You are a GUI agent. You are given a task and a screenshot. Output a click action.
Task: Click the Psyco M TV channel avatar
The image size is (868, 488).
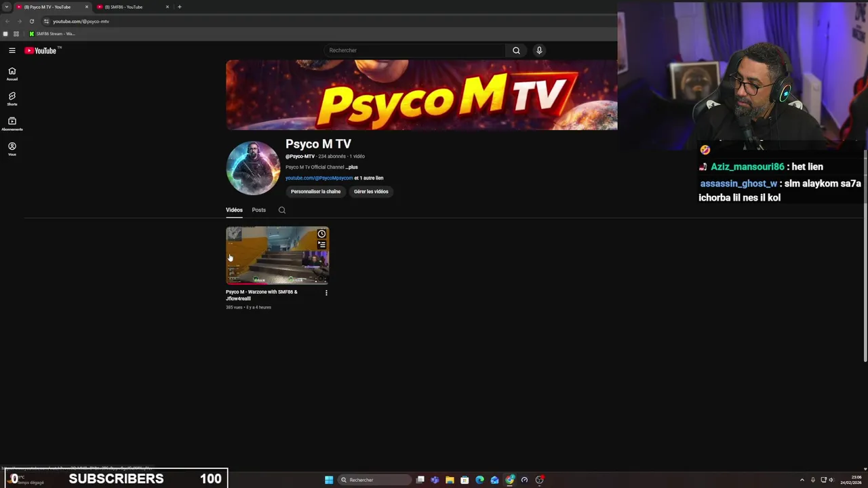(253, 168)
